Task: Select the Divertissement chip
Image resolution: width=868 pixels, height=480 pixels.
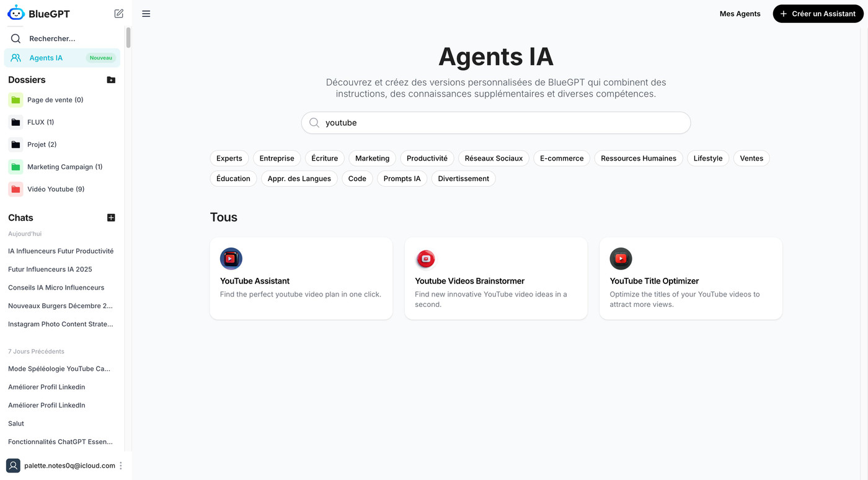Action: tap(464, 179)
